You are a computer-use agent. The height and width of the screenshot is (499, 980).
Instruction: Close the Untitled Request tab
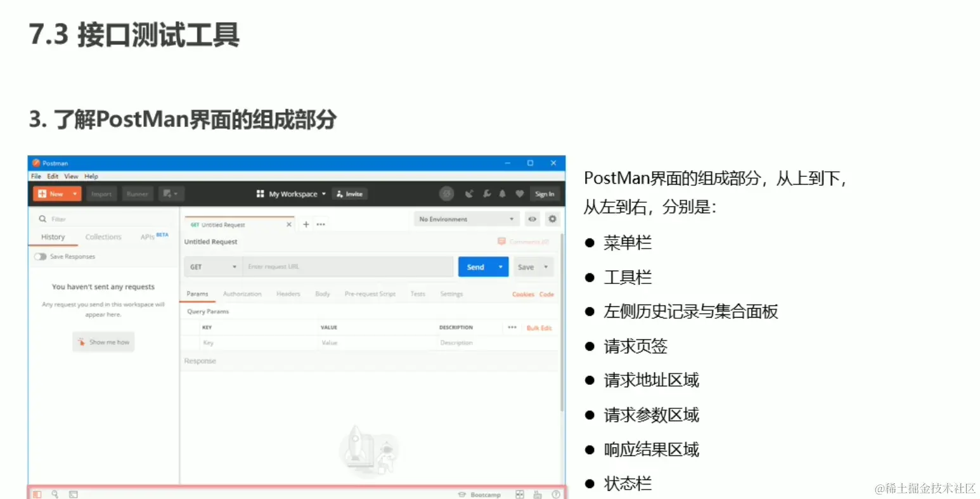(289, 224)
